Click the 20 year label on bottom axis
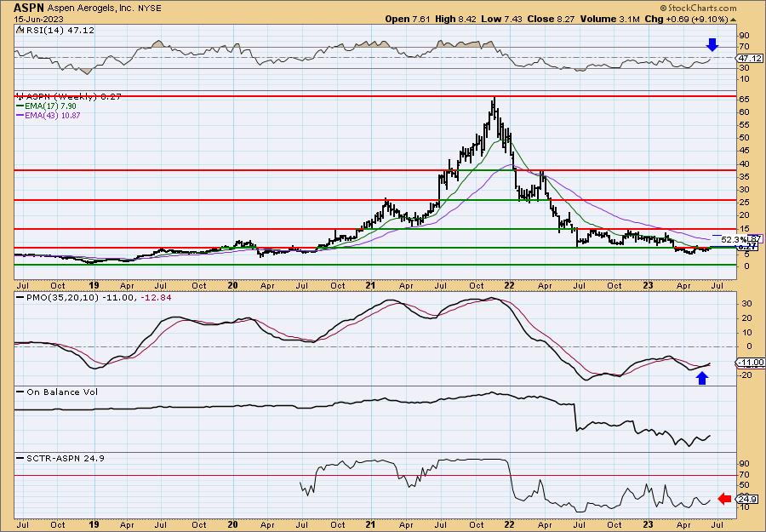Image resolution: width=766 pixels, height=532 pixels. (x=232, y=524)
